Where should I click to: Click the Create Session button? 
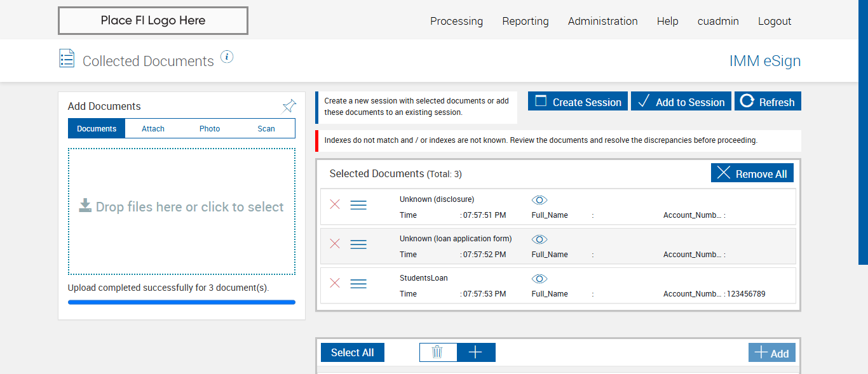pyautogui.click(x=578, y=102)
